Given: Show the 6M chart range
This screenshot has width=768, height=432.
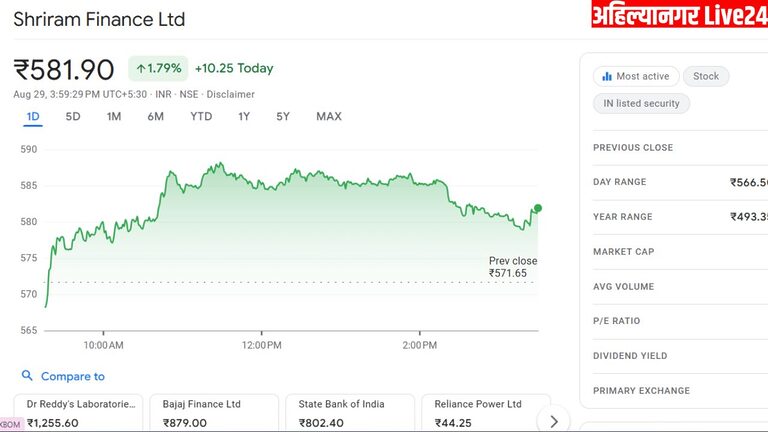Looking at the screenshot, I should [155, 117].
